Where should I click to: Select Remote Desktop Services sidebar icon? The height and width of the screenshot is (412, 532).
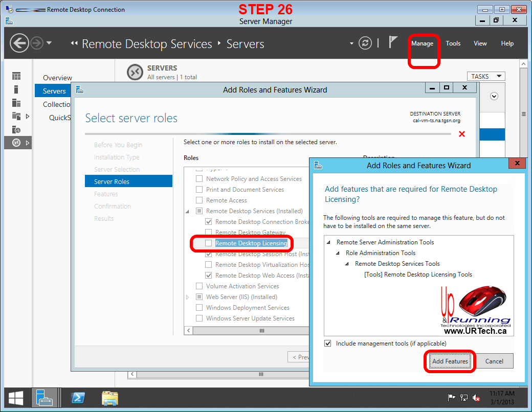[x=17, y=143]
